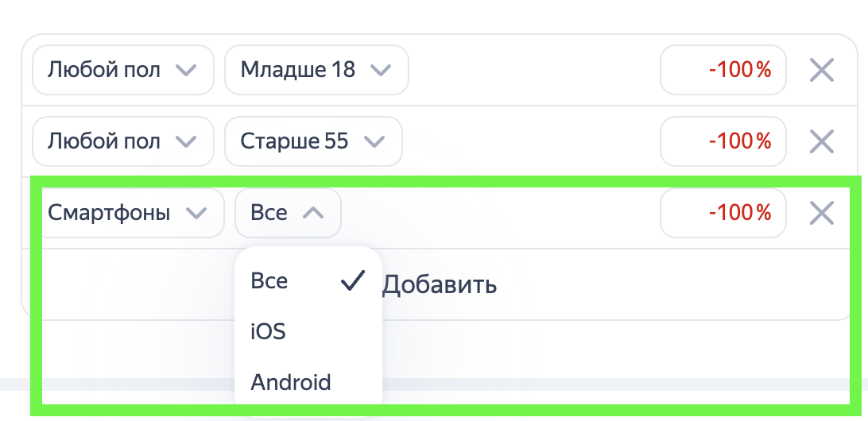Click the Добавить button

440,284
